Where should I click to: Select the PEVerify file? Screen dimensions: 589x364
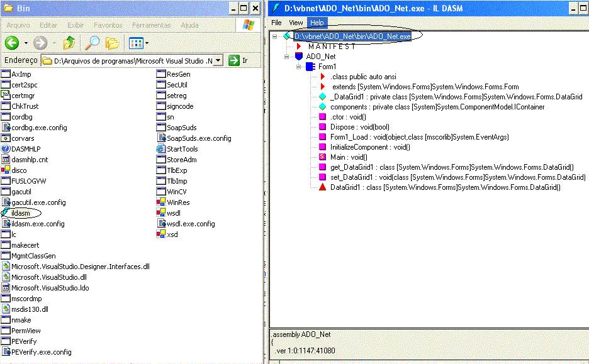(19, 341)
